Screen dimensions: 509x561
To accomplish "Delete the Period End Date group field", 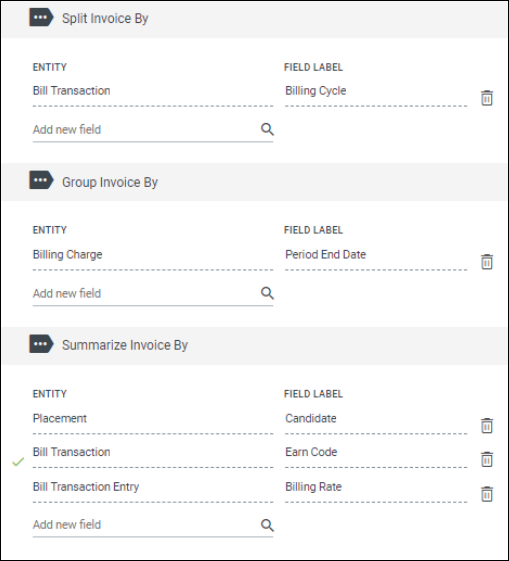I will click(x=486, y=262).
